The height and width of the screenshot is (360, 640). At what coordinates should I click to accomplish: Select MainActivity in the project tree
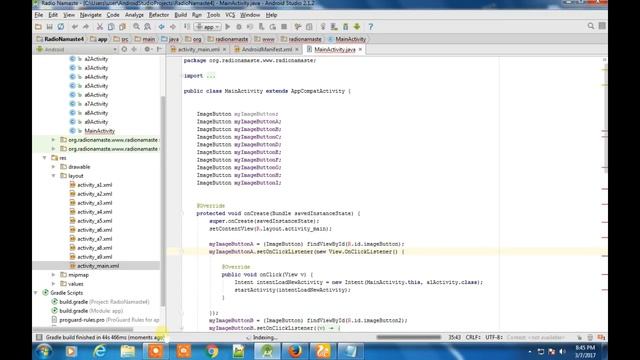tap(99, 131)
